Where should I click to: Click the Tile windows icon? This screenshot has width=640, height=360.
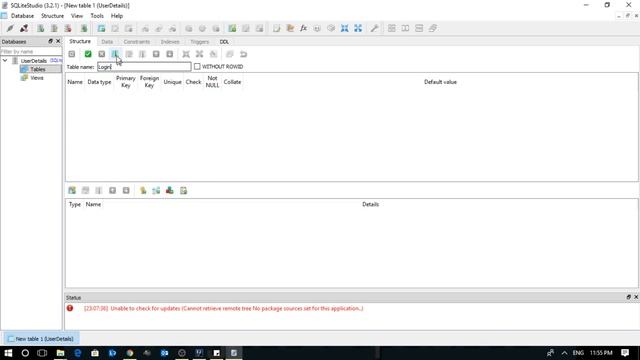pyautogui.click(x=391, y=28)
